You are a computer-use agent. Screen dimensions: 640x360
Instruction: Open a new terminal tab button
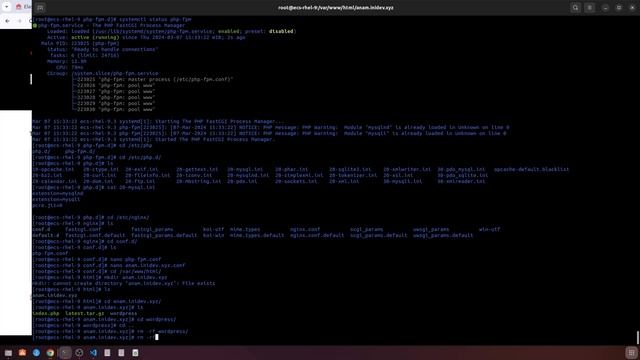(x=40, y=7)
